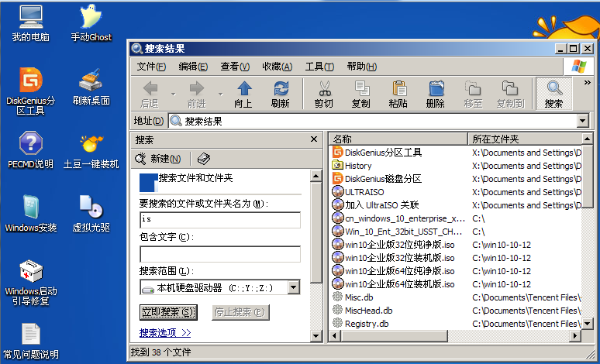This screenshot has height=364, width=600.
Task: Select win10企业版64位纯净版.iso
Action: click(393, 271)
